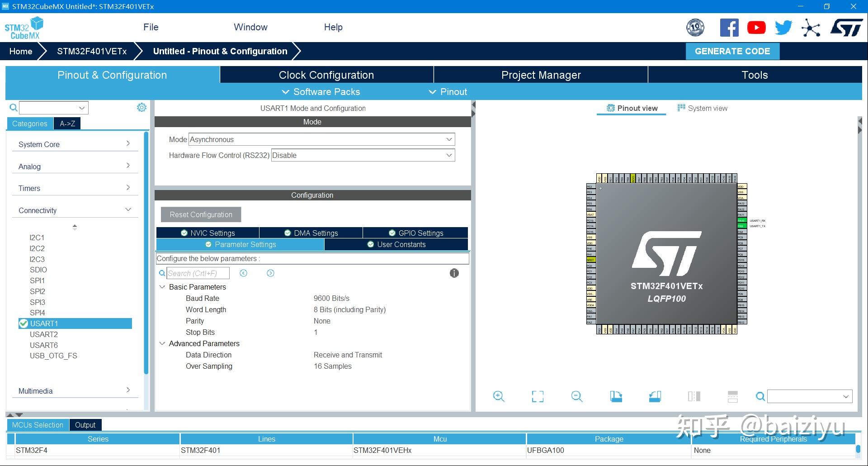Image resolution: width=868 pixels, height=466 pixels.
Task: Click the Reset Configuration button
Action: 201,214
